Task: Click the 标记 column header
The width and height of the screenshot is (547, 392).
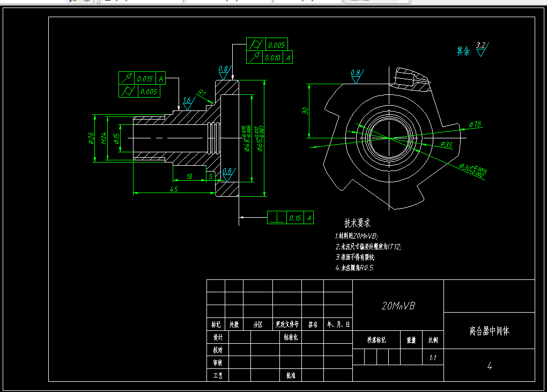Action: [216, 324]
